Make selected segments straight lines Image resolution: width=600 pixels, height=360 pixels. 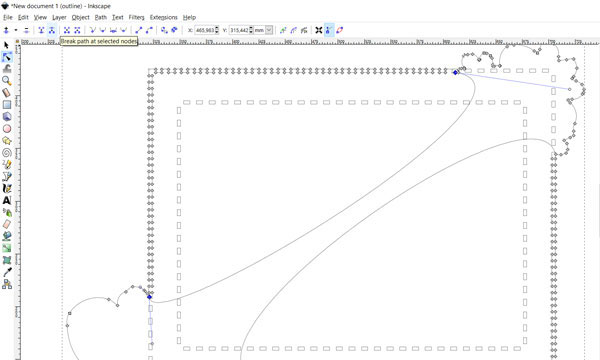click(139, 30)
